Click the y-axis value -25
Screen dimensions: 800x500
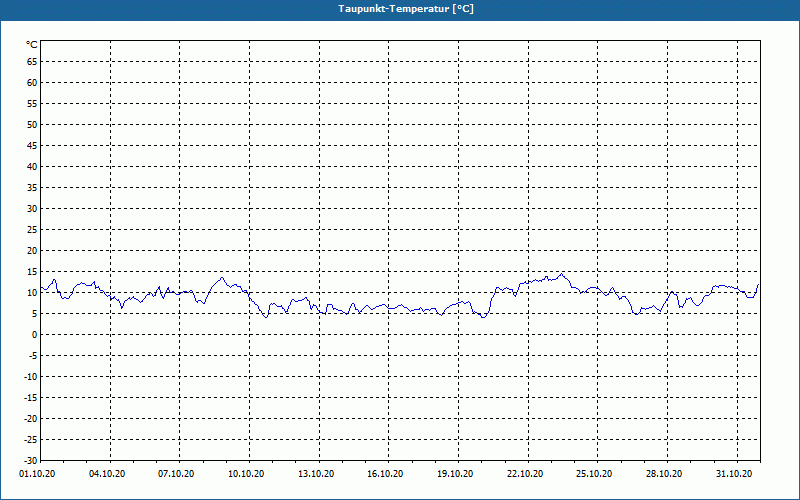click(31, 440)
